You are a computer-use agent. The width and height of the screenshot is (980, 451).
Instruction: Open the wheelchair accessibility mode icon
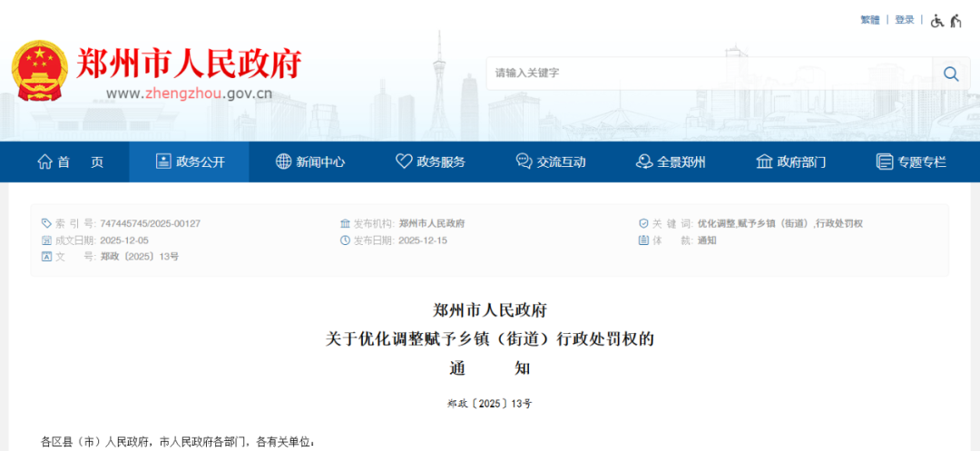936,21
